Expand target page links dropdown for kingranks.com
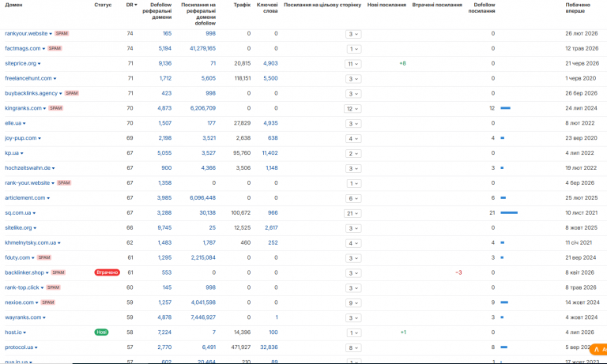 pyautogui.click(x=353, y=109)
